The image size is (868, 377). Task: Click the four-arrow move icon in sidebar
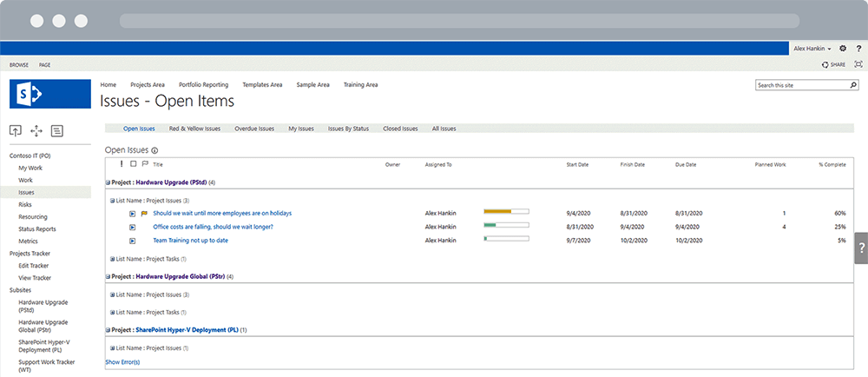point(36,130)
